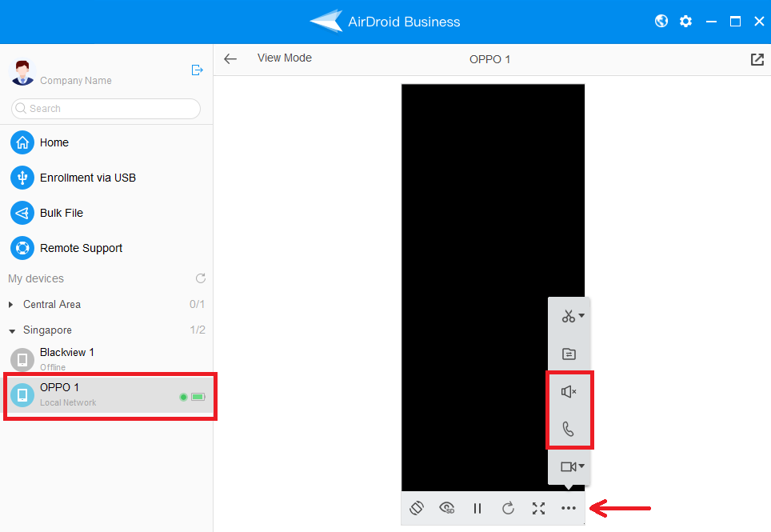
Task: Focus the Search input field
Action: (106, 109)
